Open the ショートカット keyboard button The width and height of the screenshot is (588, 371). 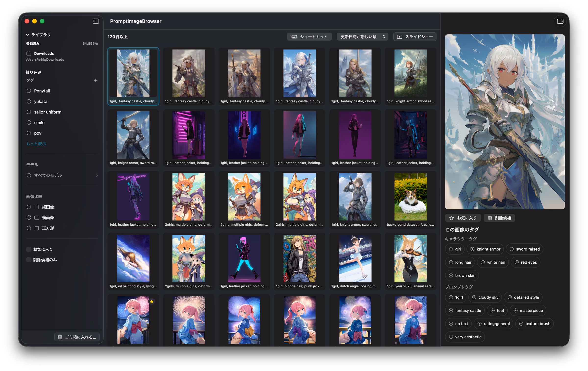coord(309,37)
